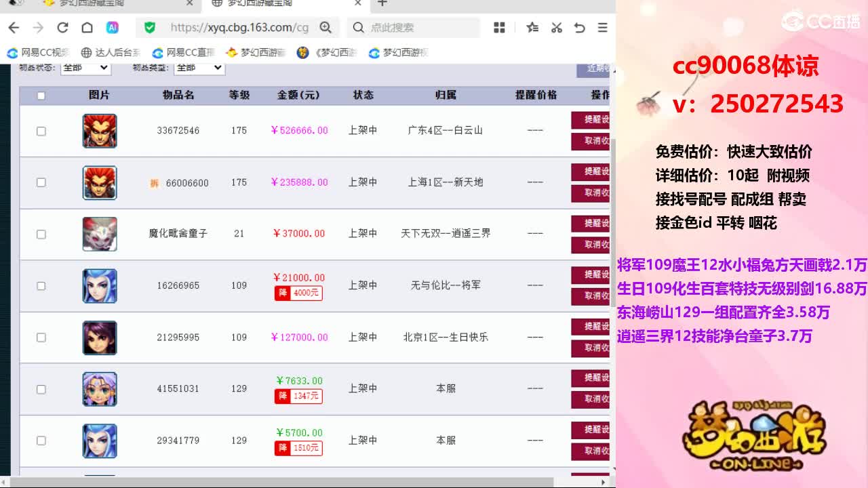Click the horizontal scrollbar right arrow
Screen dimensions: 868x488
604,482
